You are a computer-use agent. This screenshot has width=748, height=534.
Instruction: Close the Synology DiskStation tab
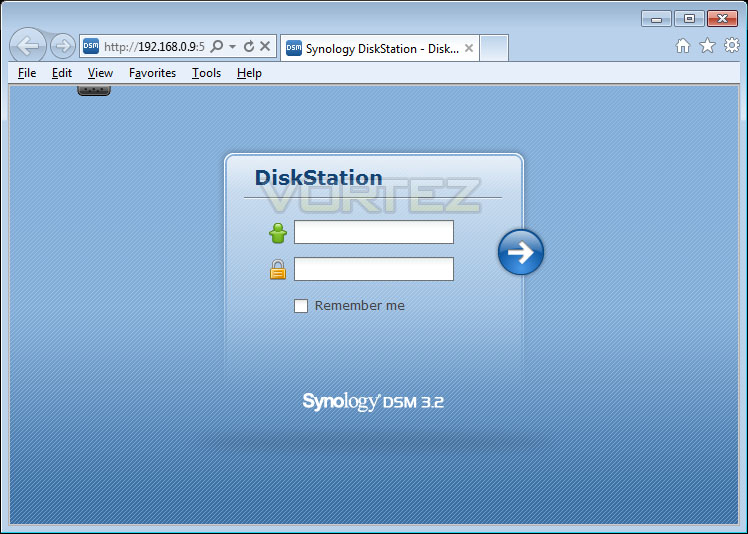(469, 48)
